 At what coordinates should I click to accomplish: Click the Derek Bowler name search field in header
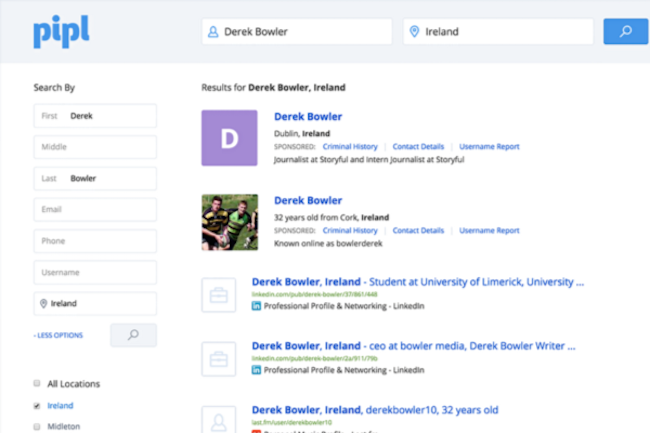tap(297, 31)
